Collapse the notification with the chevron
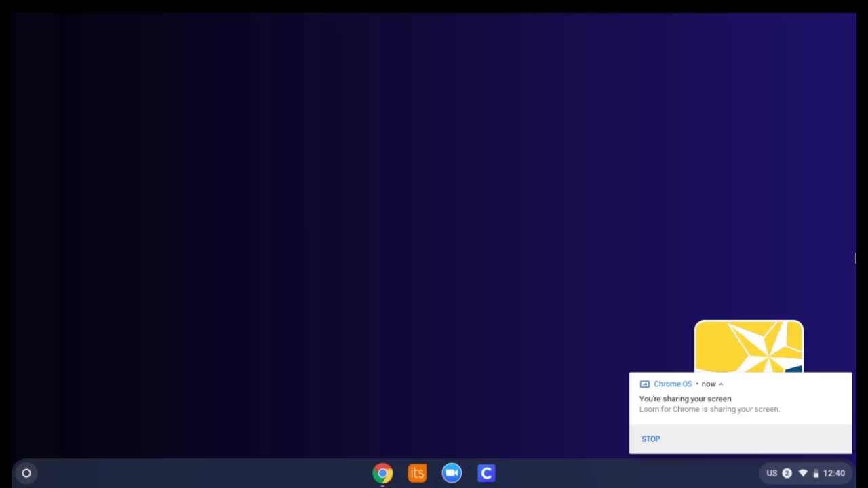This screenshot has width=868, height=488. [x=721, y=384]
